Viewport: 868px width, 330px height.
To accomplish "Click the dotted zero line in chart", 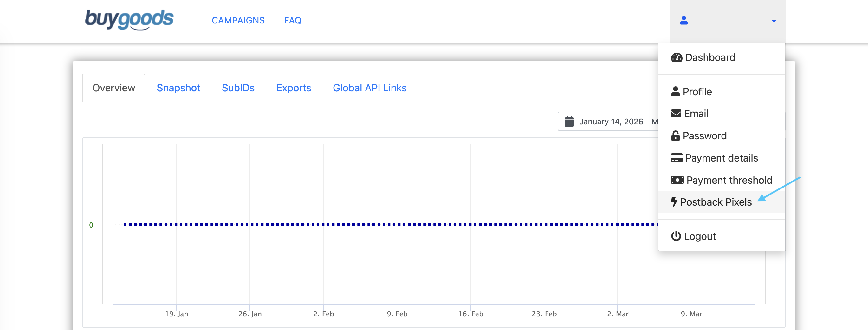I will click(371, 224).
